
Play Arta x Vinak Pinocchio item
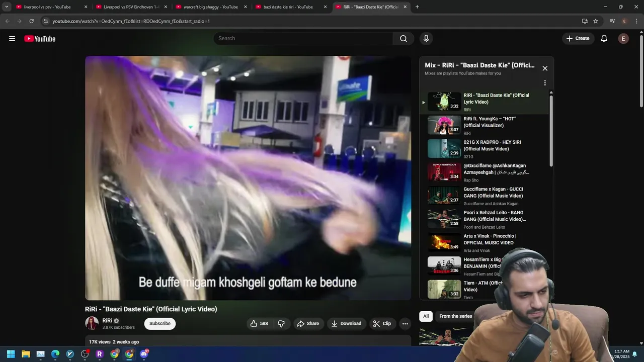(484, 243)
